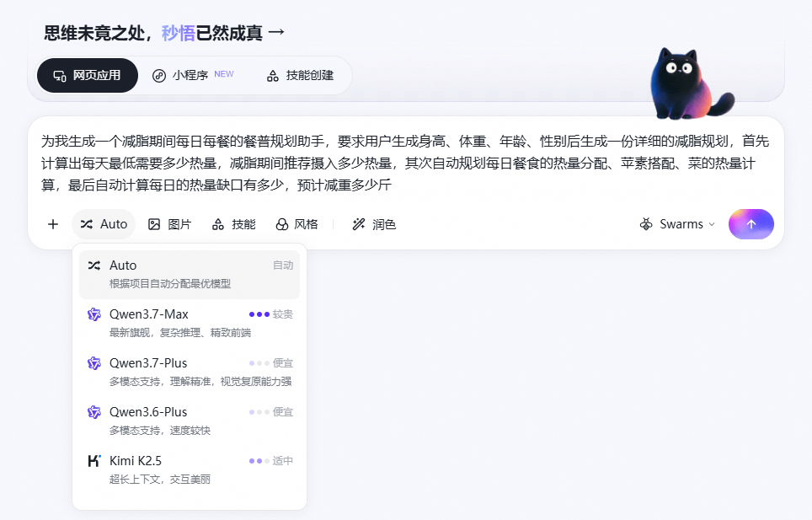Screen dimensions: 812x520
Task: Click the 网页应用 monitor icon
Action: (60, 76)
